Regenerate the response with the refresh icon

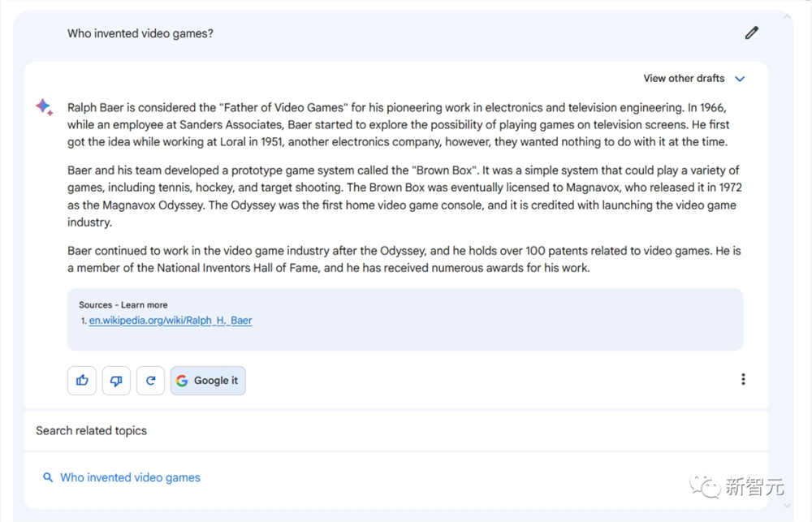(151, 381)
